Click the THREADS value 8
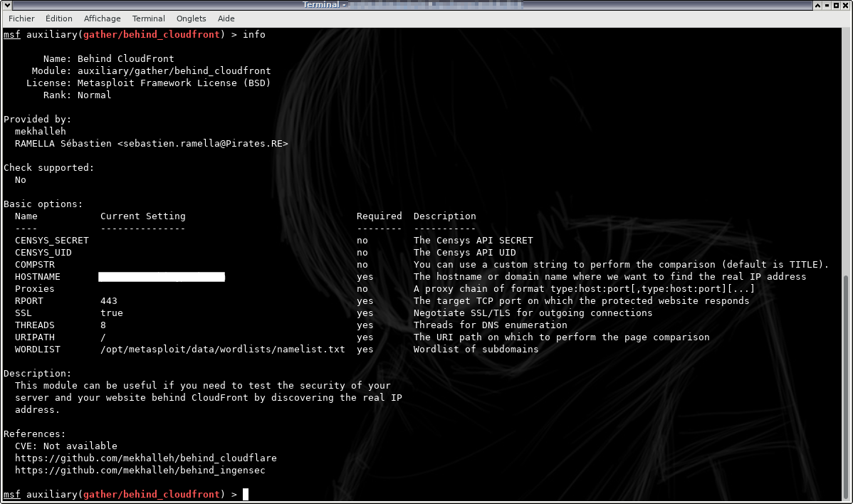This screenshot has height=504, width=853. (103, 325)
